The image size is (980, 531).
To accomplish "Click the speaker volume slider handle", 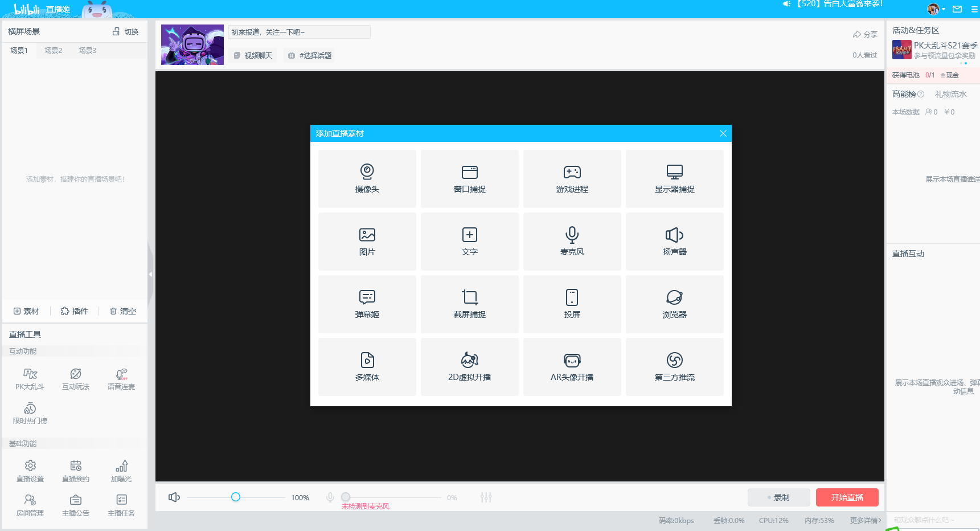I will 236,497.
